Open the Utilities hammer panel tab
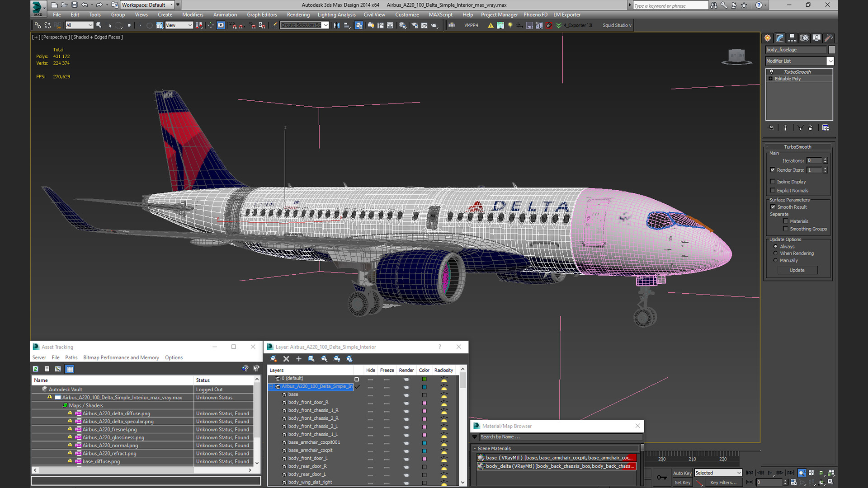868x488 pixels. [x=829, y=38]
